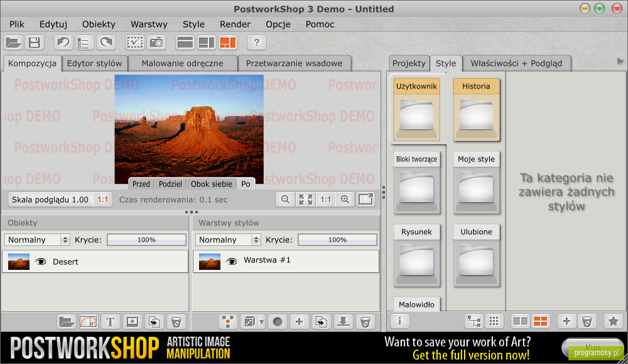Click the fullscreen preview icon
This screenshot has width=628, height=364.
pyautogui.click(x=365, y=200)
